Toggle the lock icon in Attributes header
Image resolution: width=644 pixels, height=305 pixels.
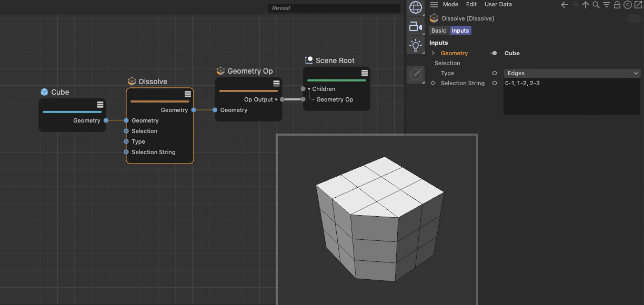617,5
